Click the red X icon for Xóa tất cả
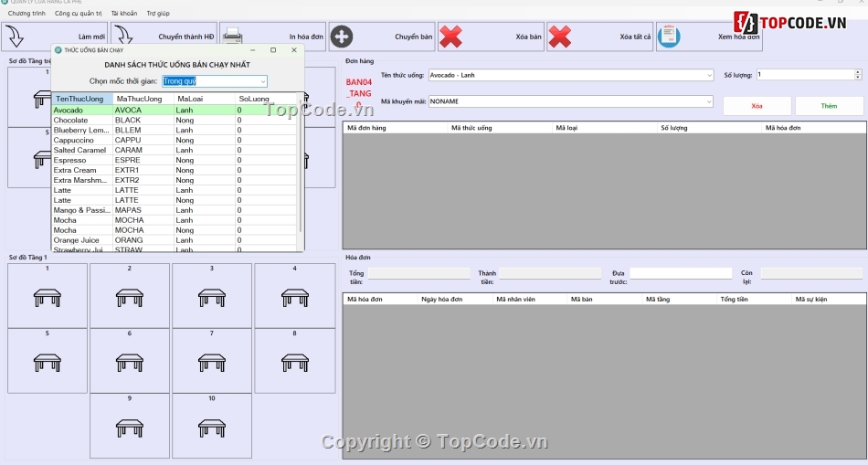868x465 pixels. [560, 37]
